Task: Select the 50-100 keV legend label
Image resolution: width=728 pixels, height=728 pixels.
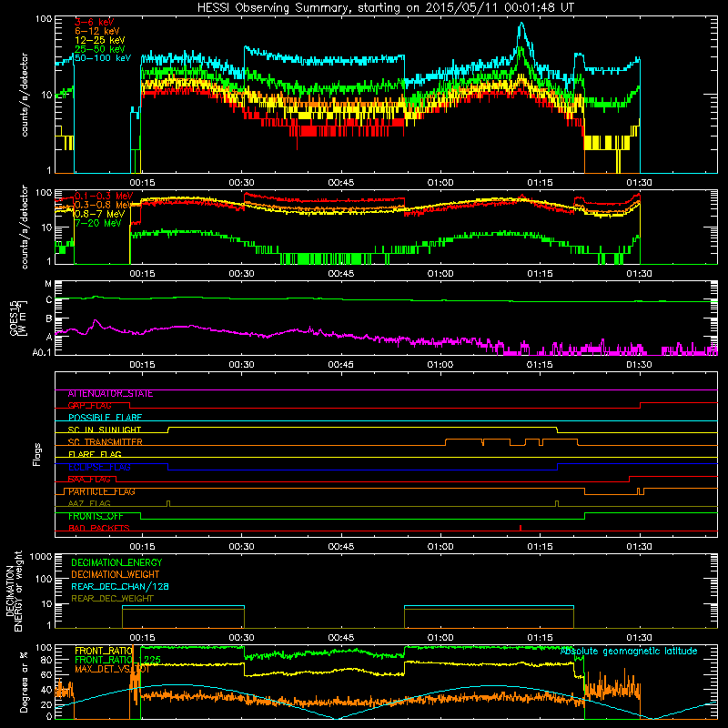Action: (103, 58)
